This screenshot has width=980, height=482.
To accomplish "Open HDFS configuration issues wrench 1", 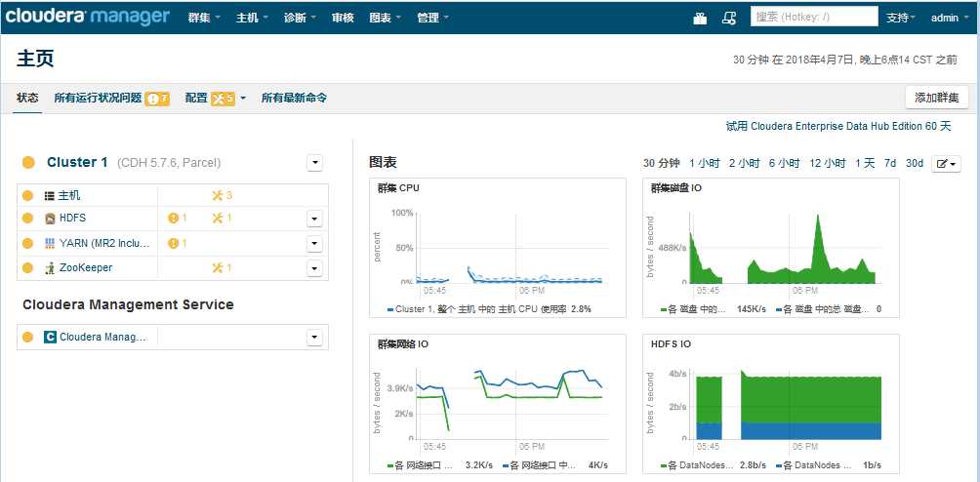I will point(223,218).
